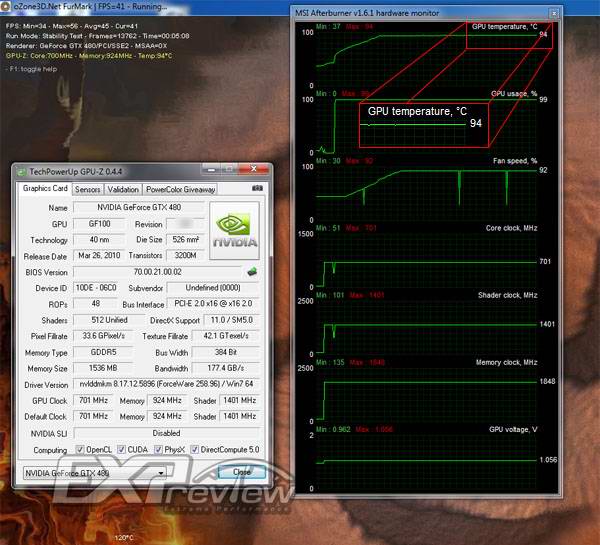Viewport: 600px width, 545px height.
Task: Click the GPU temperature graph
Action: coord(428,60)
